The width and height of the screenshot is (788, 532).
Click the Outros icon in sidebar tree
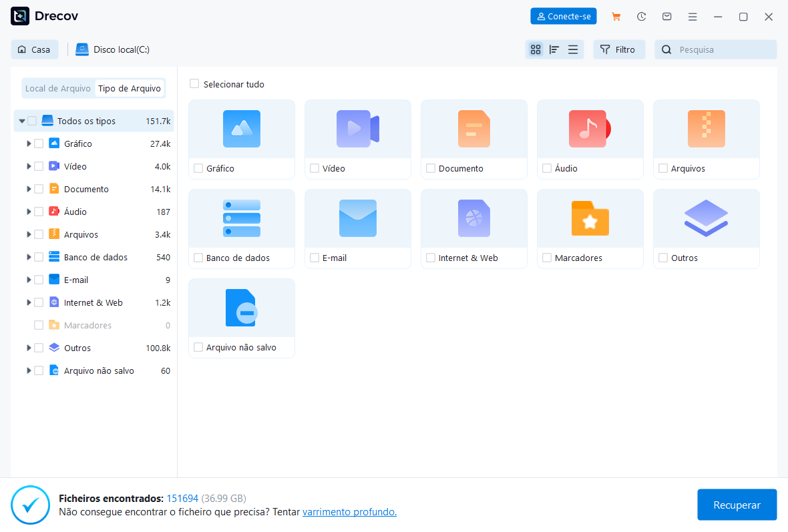pyautogui.click(x=54, y=348)
